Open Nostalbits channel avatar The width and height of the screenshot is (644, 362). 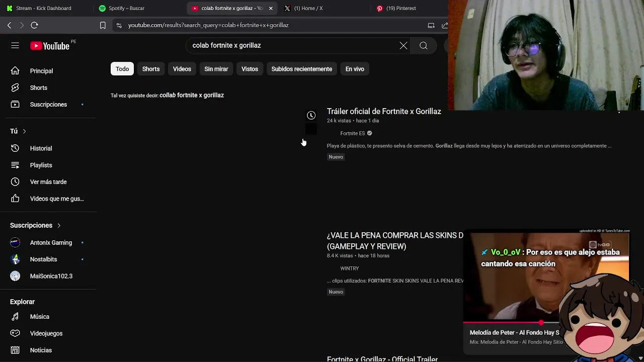tap(15, 259)
